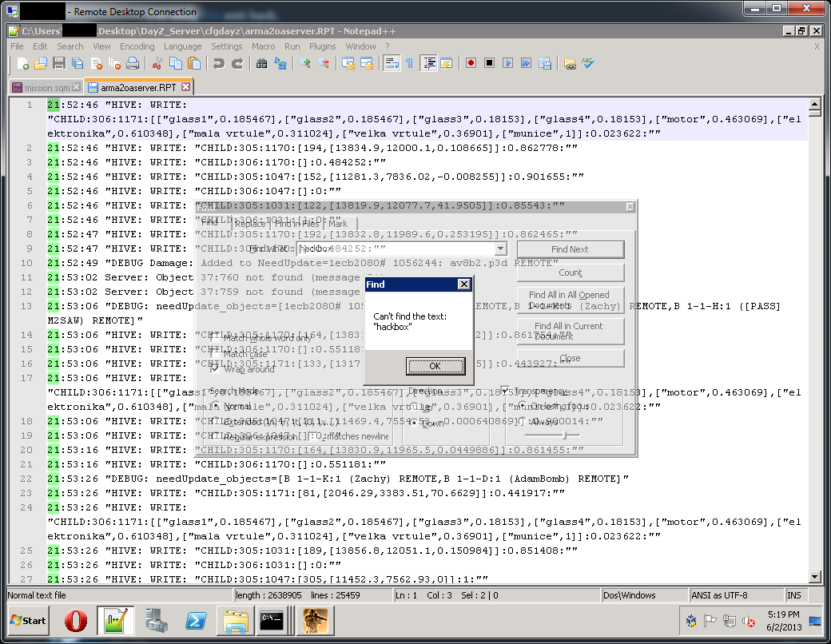Click the Open file folder icon
831x644 pixels.
tap(41, 64)
